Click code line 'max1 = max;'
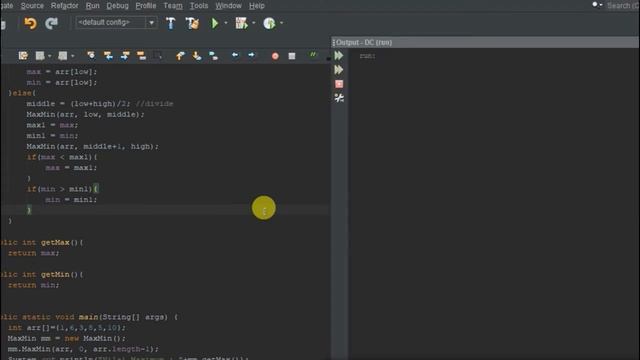640x360 pixels. 52,125
